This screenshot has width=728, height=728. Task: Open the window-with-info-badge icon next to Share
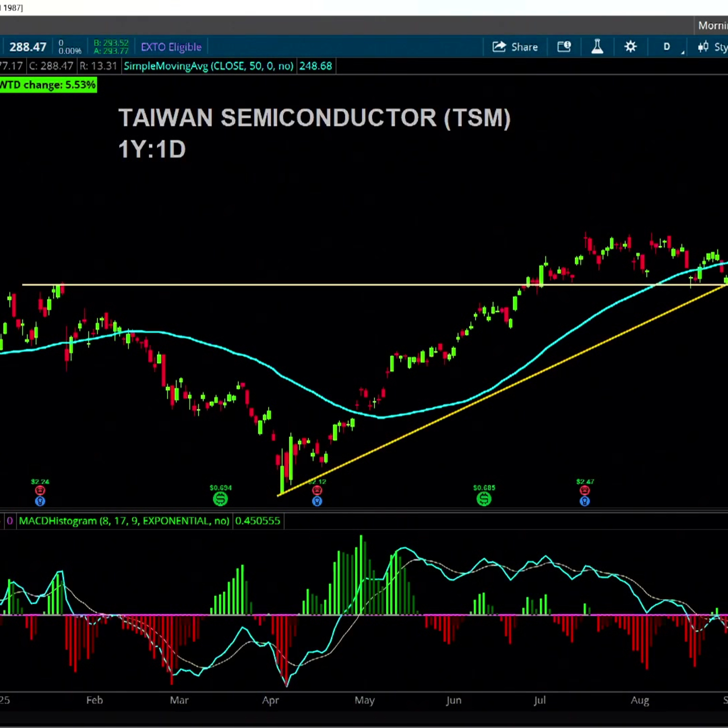[564, 47]
